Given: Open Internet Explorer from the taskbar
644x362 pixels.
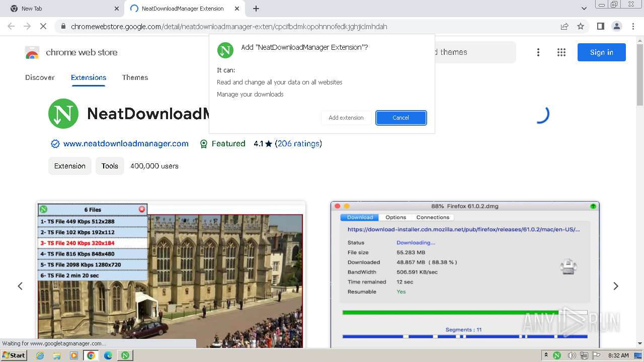Looking at the screenshot, I should [x=40, y=355].
